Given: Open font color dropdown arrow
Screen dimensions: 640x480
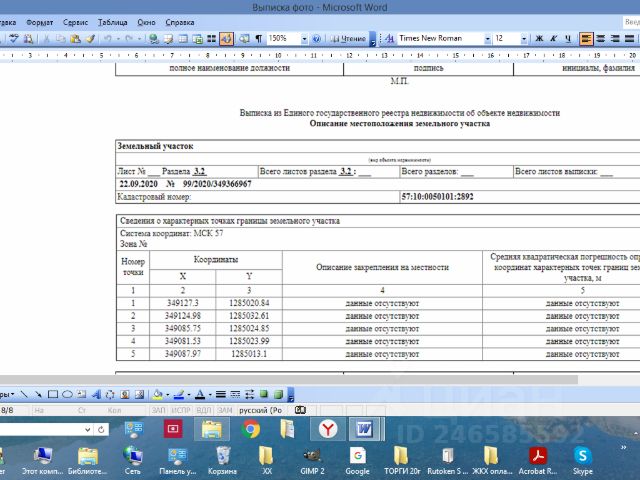Looking at the screenshot, I should [x=210, y=395].
